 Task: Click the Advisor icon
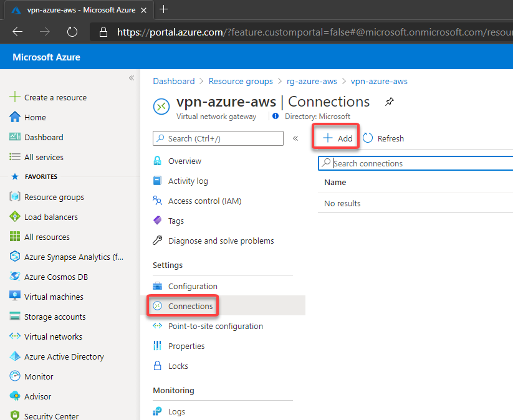pos(15,396)
